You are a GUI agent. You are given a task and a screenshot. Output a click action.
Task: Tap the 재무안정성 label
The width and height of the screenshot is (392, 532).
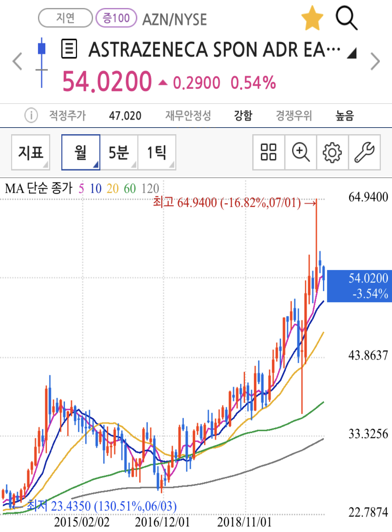coord(188,115)
